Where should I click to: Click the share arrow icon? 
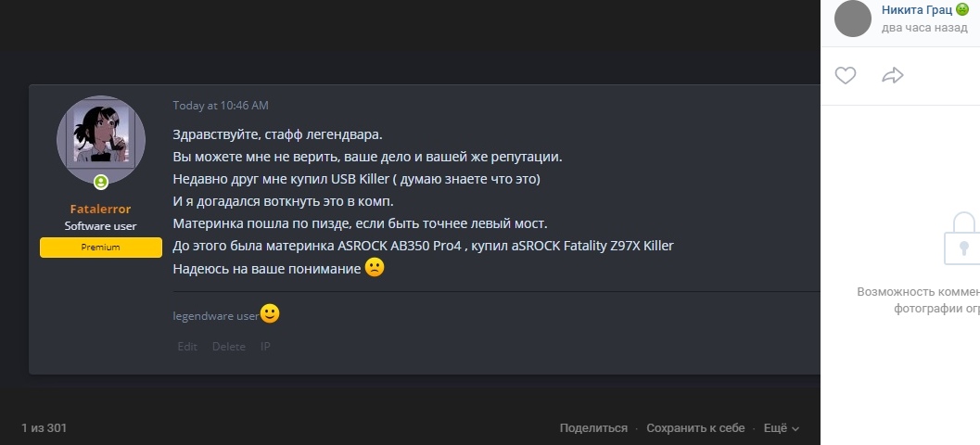coord(893,76)
